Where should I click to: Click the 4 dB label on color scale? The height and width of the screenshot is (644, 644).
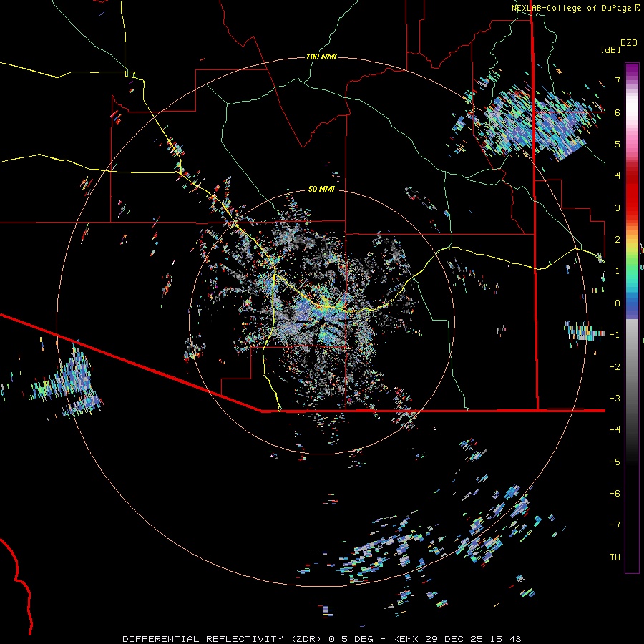[x=618, y=176]
